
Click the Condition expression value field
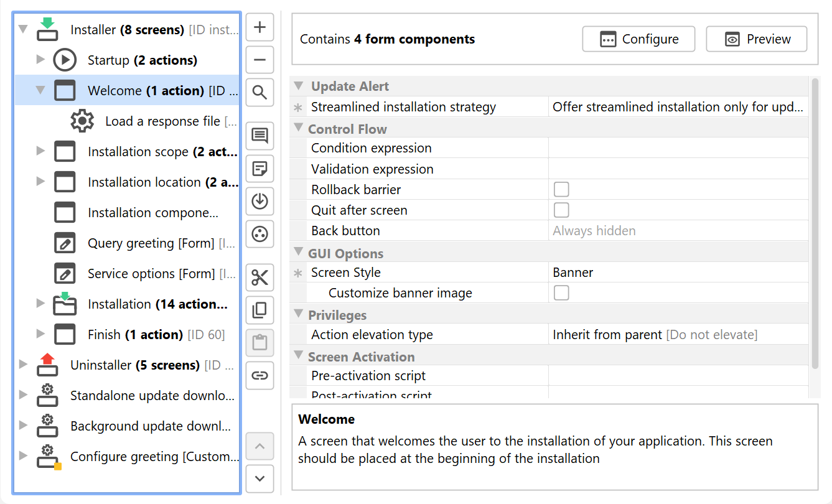pyautogui.click(x=678, y=148)
